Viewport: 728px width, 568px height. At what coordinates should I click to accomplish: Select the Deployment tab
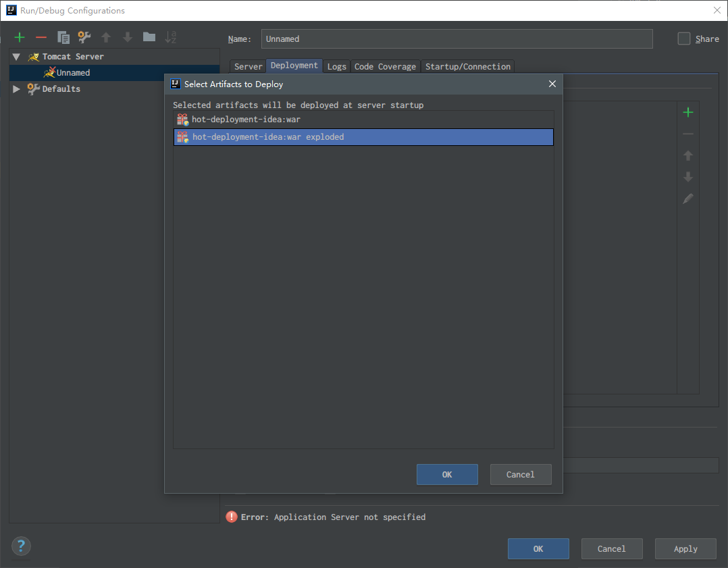(294, 66)
